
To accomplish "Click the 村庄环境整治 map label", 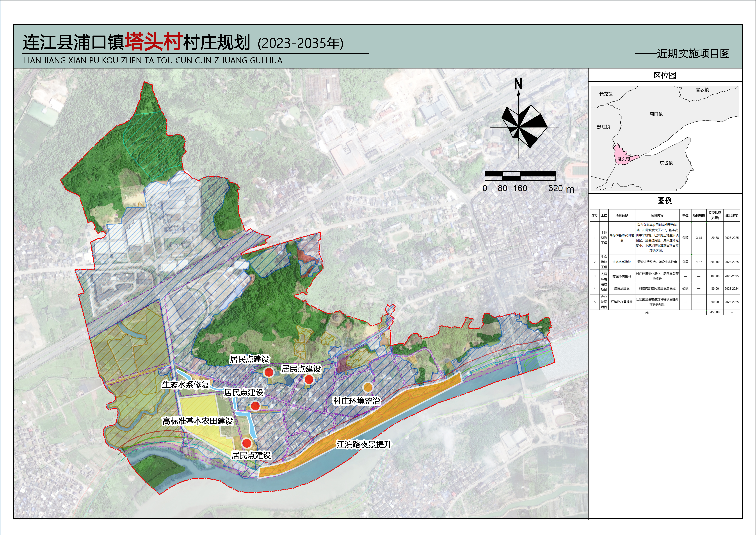I will point(356,401).
